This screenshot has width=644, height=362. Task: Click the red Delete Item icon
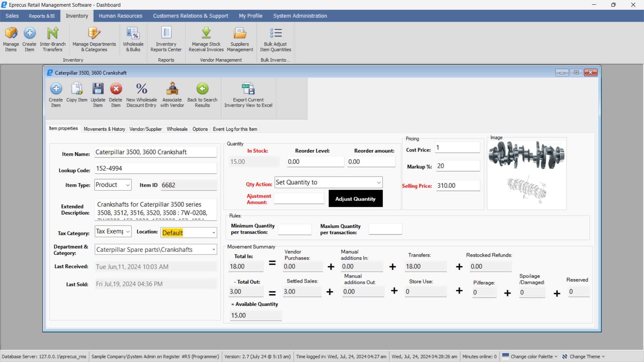click(x=116, y=89)
